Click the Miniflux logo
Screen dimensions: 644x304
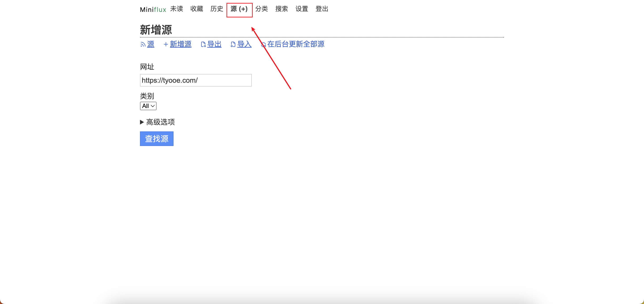pyautogui.click(x=153, y=9)
